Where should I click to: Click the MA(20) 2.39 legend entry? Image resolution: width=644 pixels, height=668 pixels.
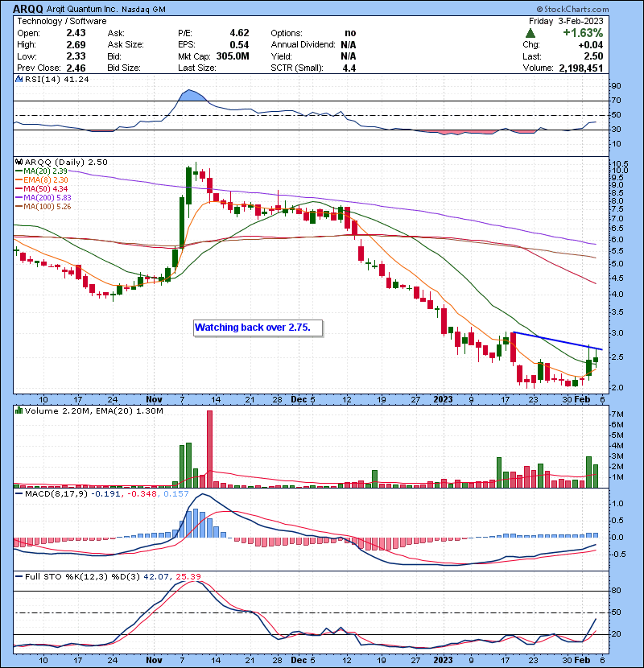(x=42, y=171)
